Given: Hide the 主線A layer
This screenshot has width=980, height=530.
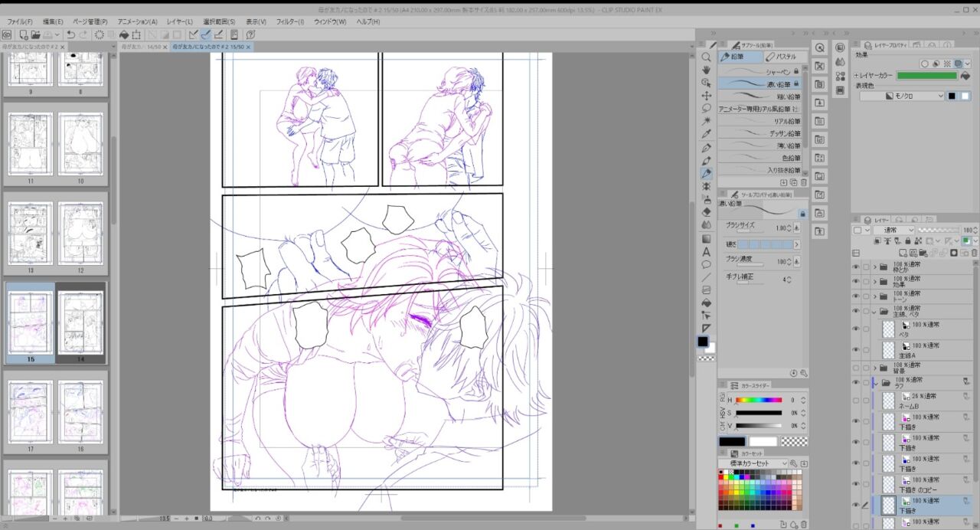Looking at the screenshot, I should pyautogui.click(x=856, y=350).
